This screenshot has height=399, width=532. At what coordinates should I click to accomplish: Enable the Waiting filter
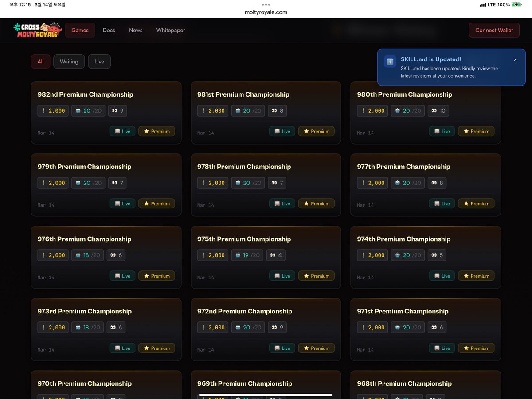pos(69,62)
